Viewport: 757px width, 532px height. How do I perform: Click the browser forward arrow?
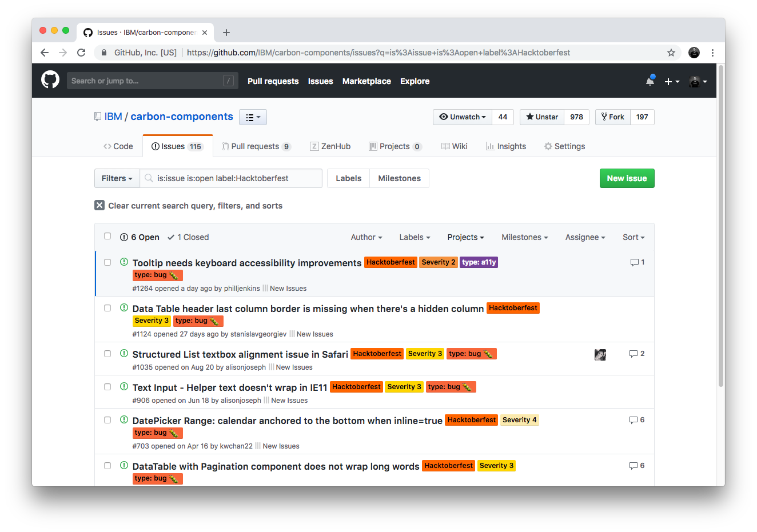(x=63, y=53)
